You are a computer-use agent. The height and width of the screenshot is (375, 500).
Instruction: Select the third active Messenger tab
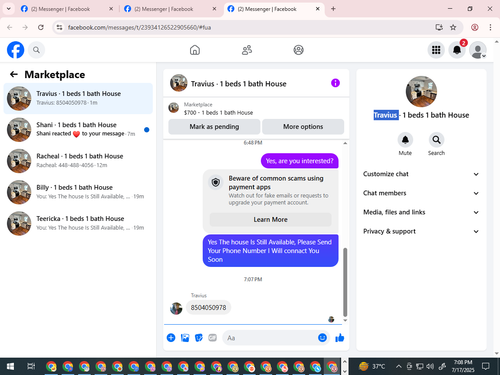[x=273, y=9]
